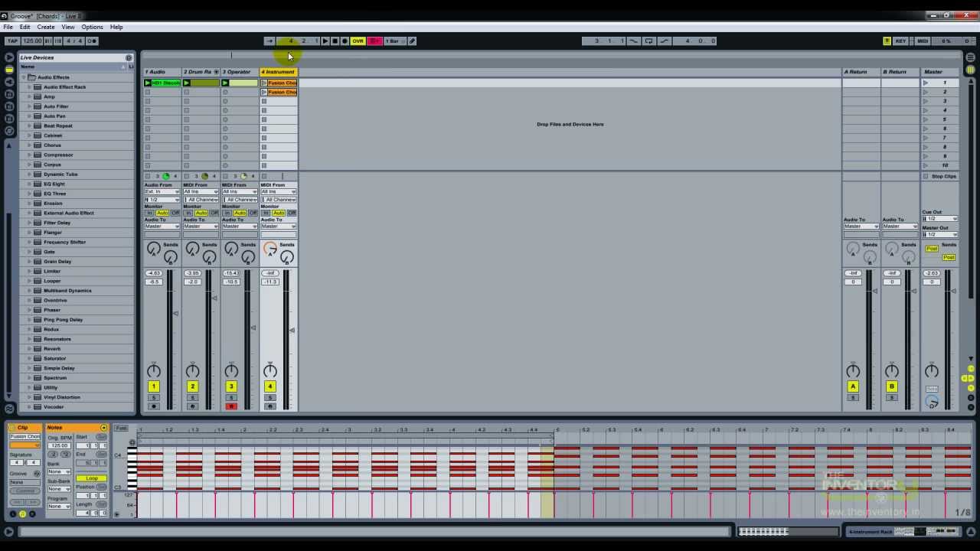Enable Draw Mode pencil icon

pyautogui.click(x=412, y=41)
